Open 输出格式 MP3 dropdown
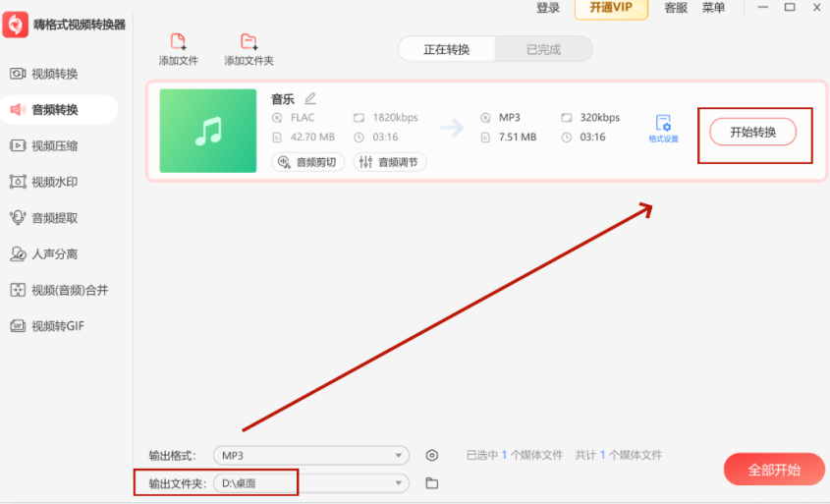 point(311,455)
